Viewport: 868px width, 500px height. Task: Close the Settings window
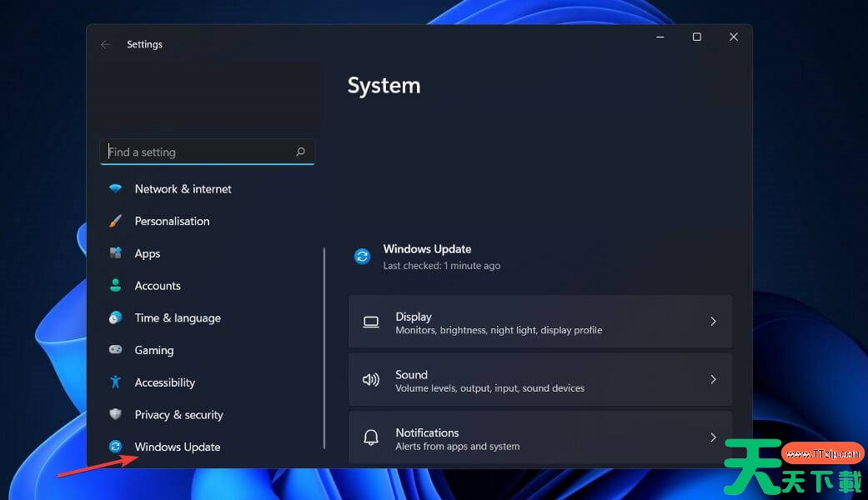point(734,37)
